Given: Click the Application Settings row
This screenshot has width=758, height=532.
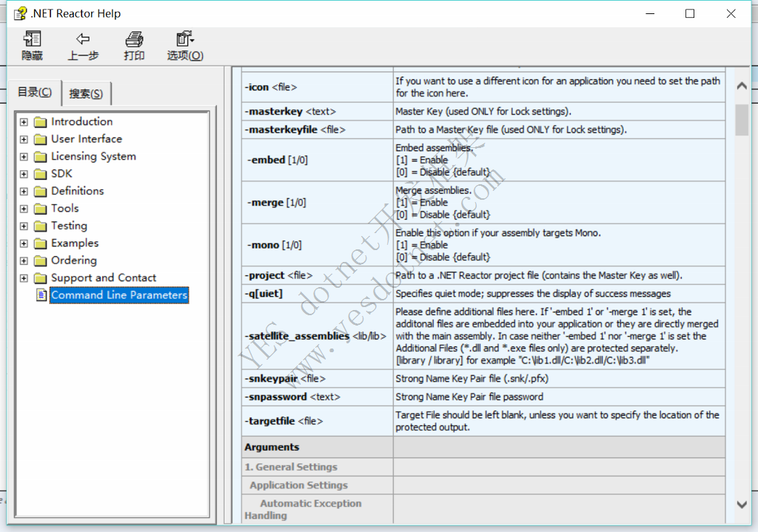Looking at the screenshot, I should [483, 485].
